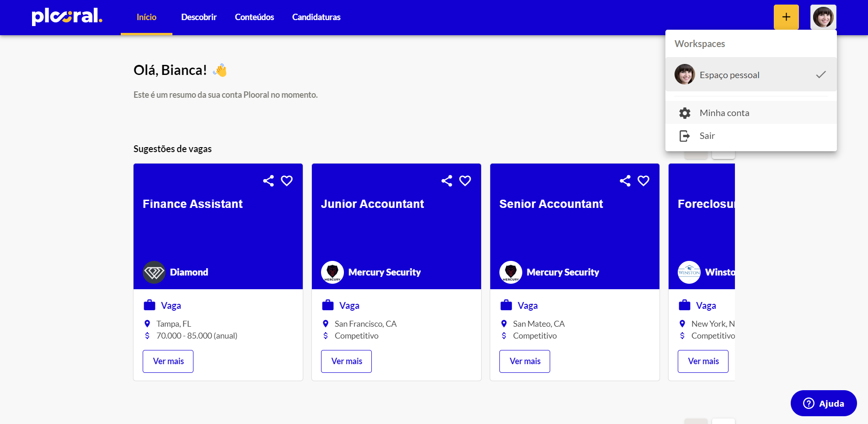
Task: Click the Plooral logo
Action: 67,16
